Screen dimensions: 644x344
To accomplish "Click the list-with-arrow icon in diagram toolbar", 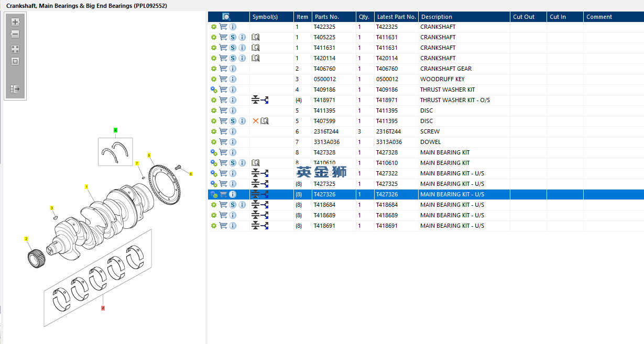I will tap(15, 89).
